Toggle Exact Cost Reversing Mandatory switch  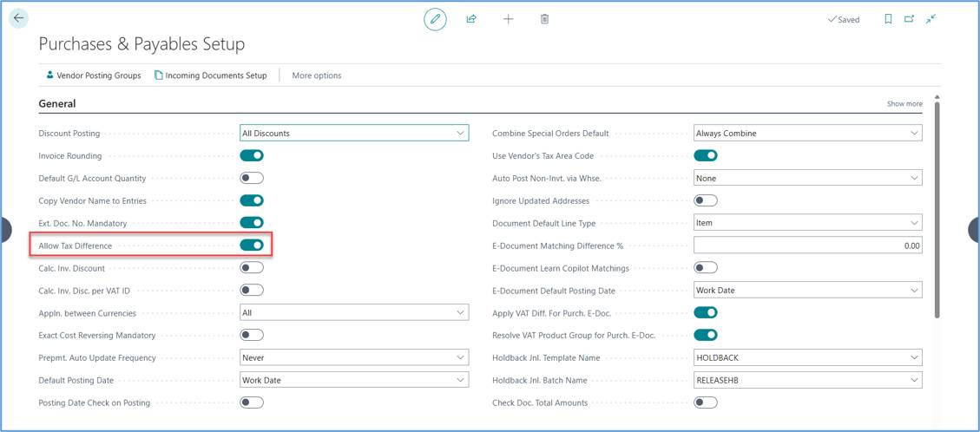click(252, 335)
